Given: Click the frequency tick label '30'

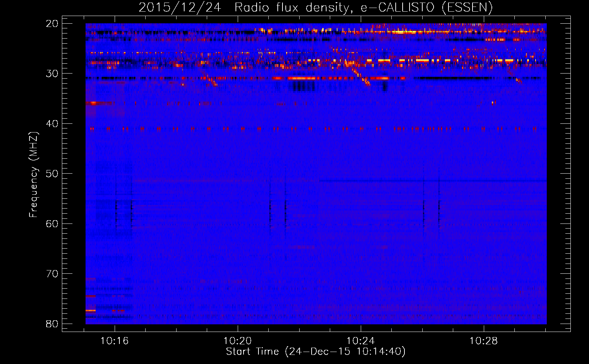Looking at the screenshot, I should [x=52, y=74].
